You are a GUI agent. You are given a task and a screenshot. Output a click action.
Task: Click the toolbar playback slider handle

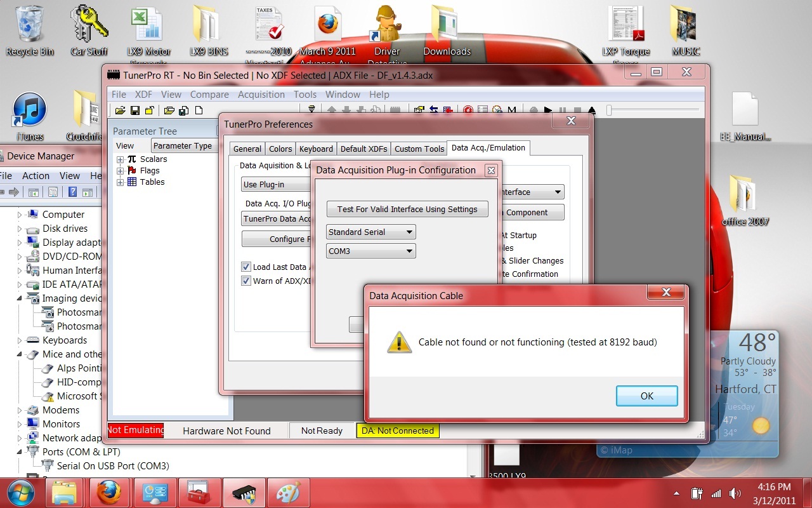coord(609,110)
